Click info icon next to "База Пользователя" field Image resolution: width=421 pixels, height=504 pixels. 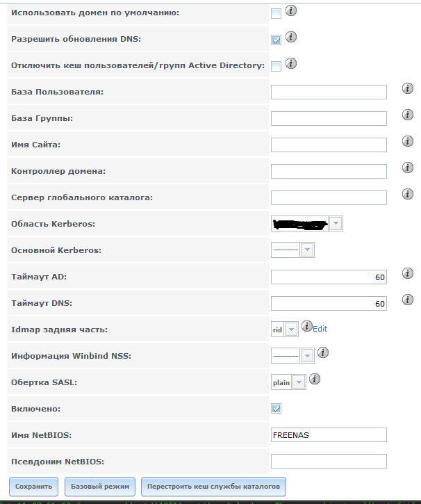408,88
